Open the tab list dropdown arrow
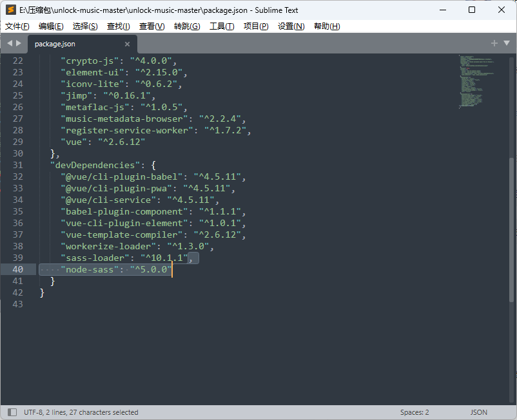 coord(507,43)
